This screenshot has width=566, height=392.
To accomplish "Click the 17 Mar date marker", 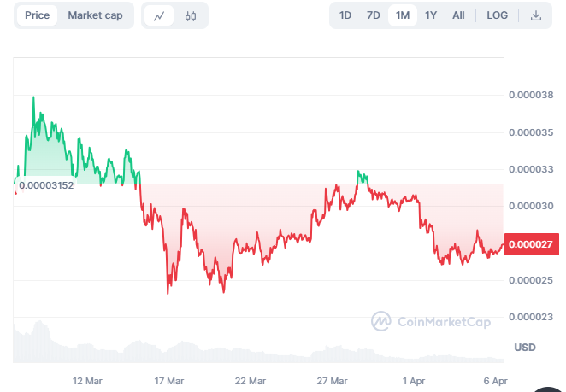I will click(169, 381).
